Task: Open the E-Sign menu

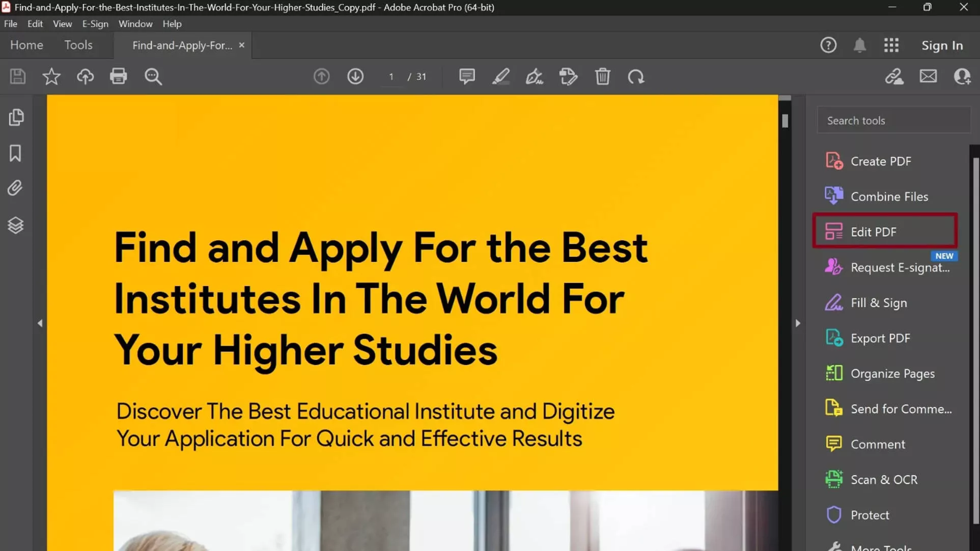Action: click(x=95, y=24)
